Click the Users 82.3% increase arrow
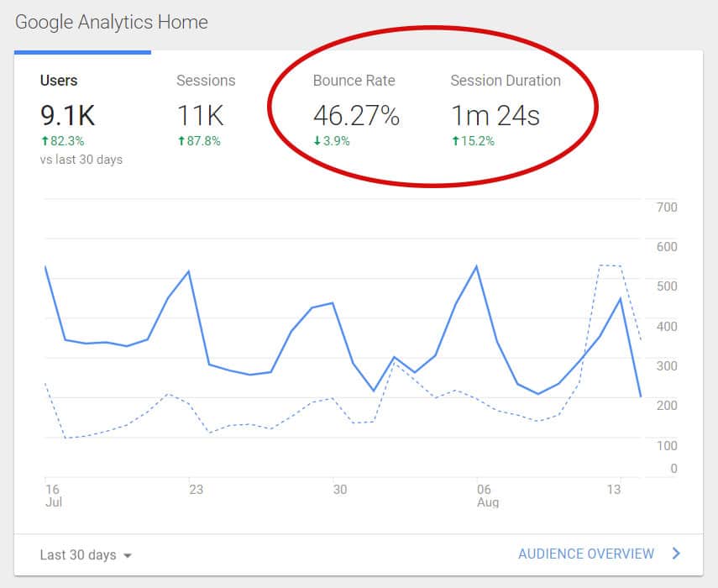The image size is (718, 588). (x=45, y=140)
